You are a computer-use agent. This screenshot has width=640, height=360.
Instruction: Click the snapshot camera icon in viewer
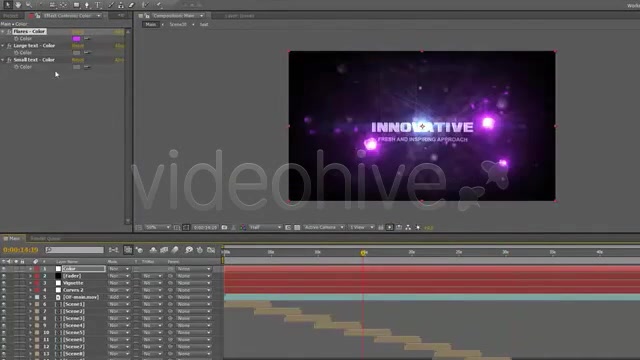224,227
